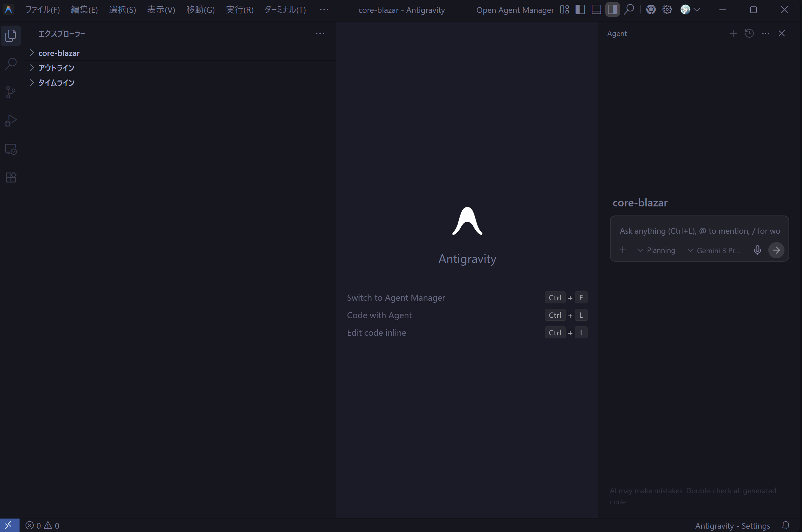This screenshot has width=802, height=532.
Task: View past agent conversations history icon
Action: [x=749, y=33]
